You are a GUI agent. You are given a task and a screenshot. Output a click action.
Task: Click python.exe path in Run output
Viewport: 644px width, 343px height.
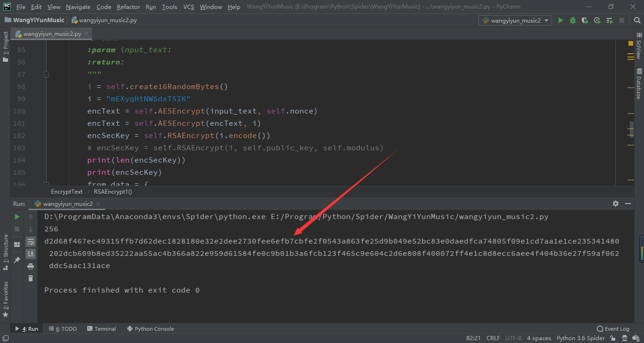point(155,217)
